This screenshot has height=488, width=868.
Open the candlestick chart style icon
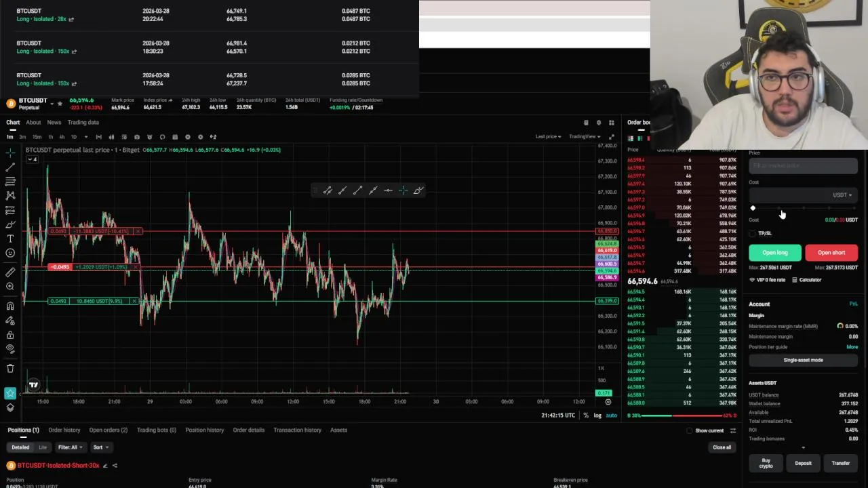(x=111, y=137)
